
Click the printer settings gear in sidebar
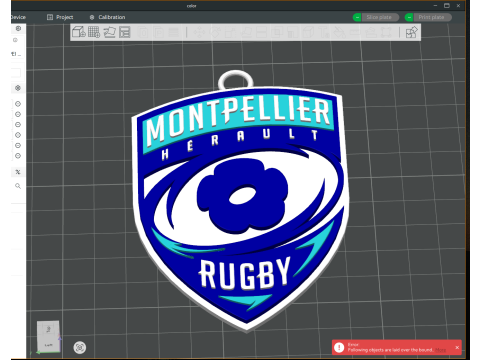tap(18, 29)
